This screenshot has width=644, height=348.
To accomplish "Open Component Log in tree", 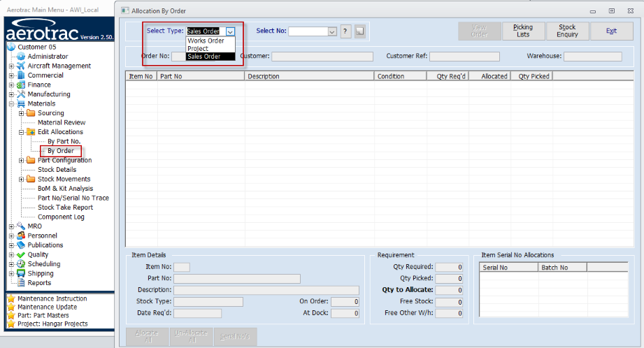I will coord(61,217).
